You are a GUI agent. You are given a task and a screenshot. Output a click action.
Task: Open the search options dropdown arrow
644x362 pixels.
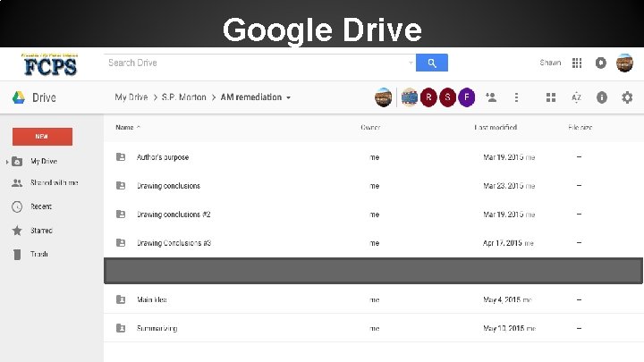[411, 63]
